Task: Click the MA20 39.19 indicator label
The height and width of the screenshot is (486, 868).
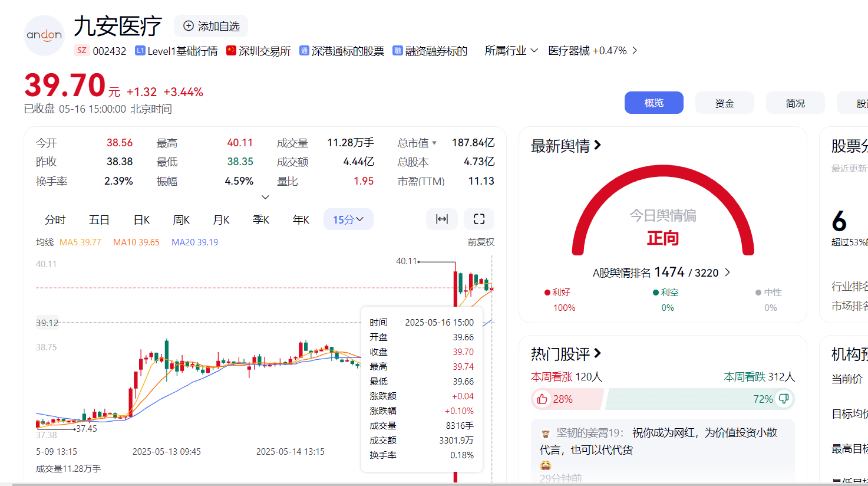Action: 194,242
